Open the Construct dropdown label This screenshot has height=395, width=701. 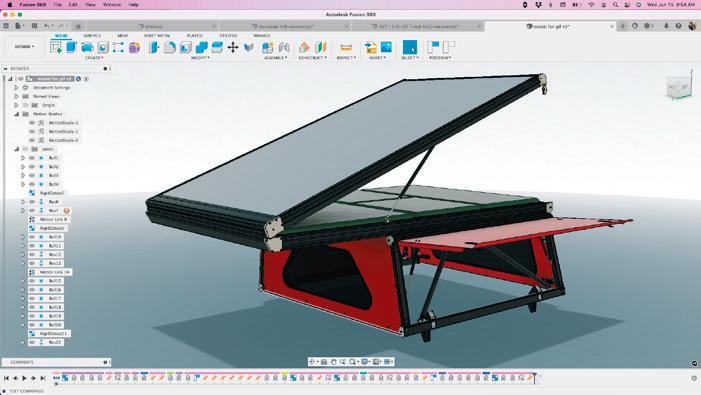tap(312, 58)
